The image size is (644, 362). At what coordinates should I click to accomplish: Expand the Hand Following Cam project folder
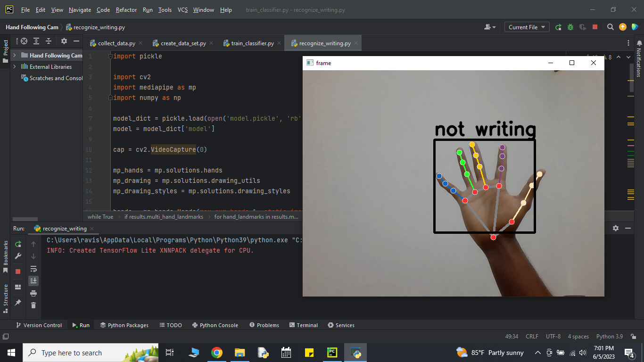15,55
